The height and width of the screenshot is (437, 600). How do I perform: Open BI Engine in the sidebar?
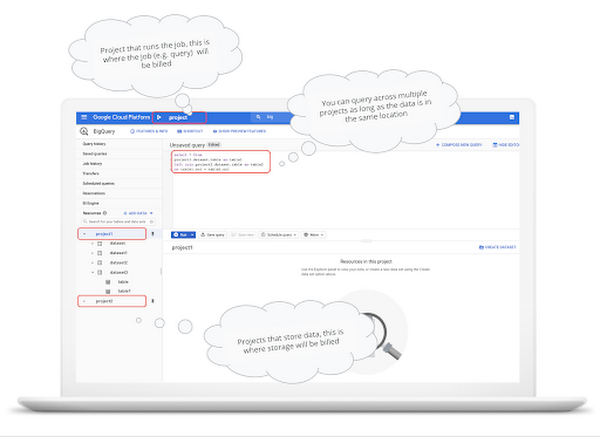[91, 204]
